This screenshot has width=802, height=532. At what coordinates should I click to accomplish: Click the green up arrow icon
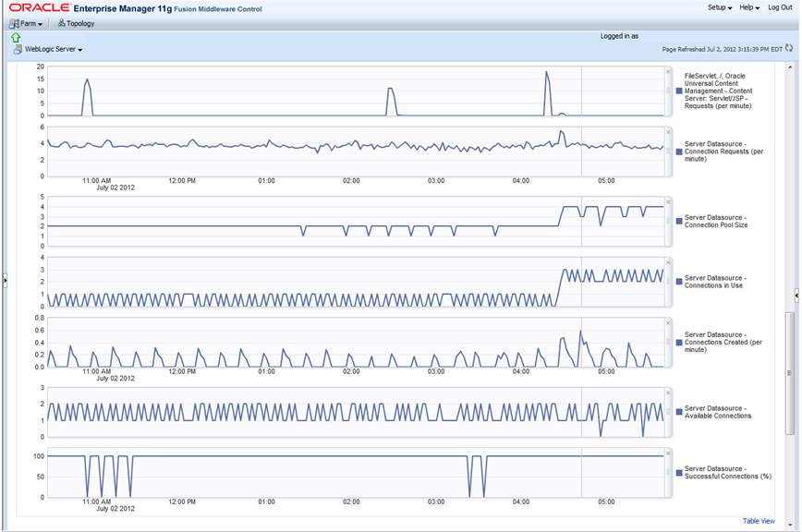tap(16, 37)
